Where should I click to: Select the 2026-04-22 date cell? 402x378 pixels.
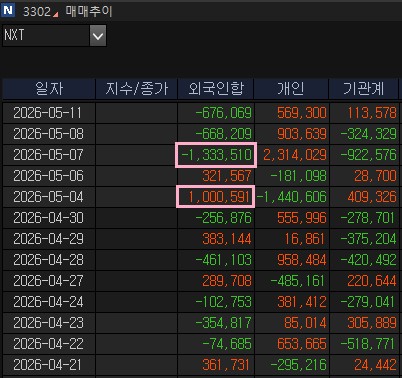pos(48,344)
